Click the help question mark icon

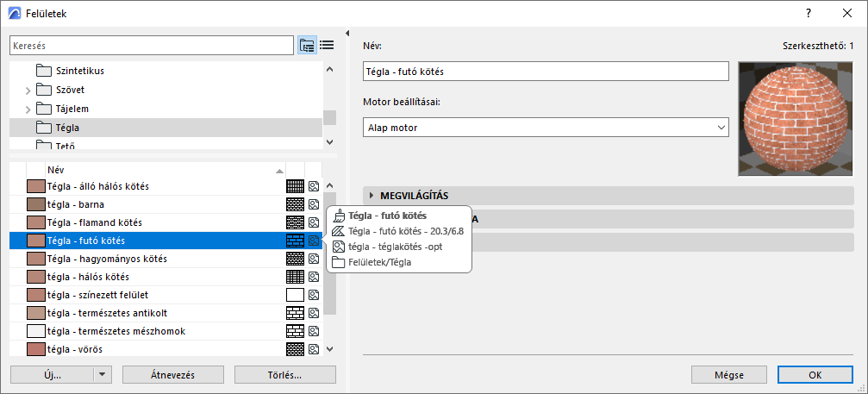click(x=809, y=14)
